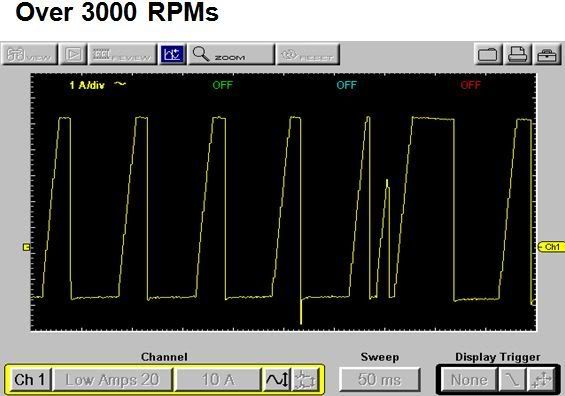Open the Review frames button
Viewport: 565px width, 396px height.
click(123, 54)
